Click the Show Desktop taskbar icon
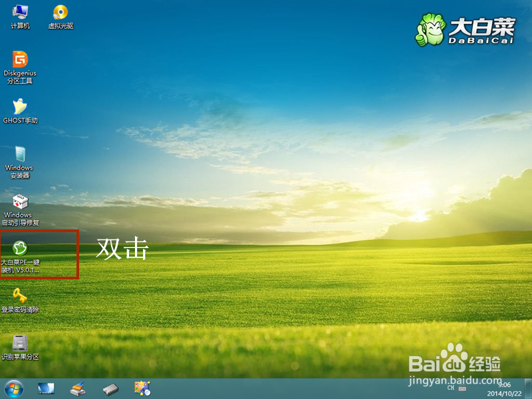Viewport: 532px width, 399px height. 45,390
